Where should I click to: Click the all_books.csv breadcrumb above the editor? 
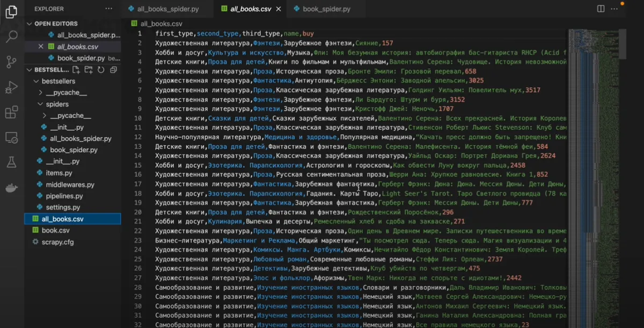[x=162, y=24]
